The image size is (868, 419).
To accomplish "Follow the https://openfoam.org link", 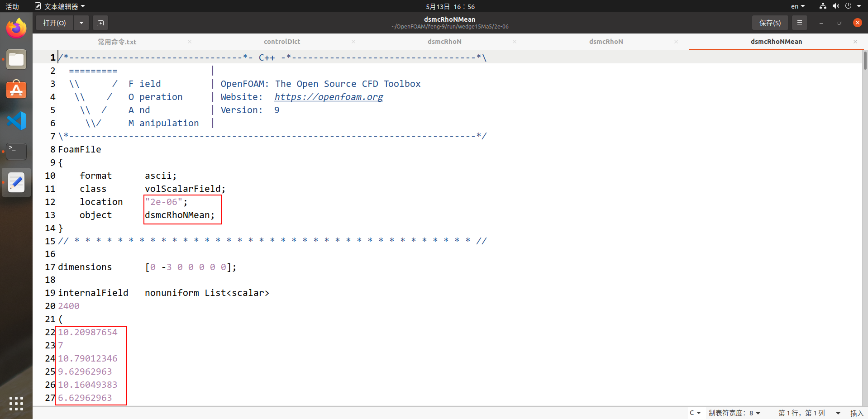I will click(x=329, y=97).
